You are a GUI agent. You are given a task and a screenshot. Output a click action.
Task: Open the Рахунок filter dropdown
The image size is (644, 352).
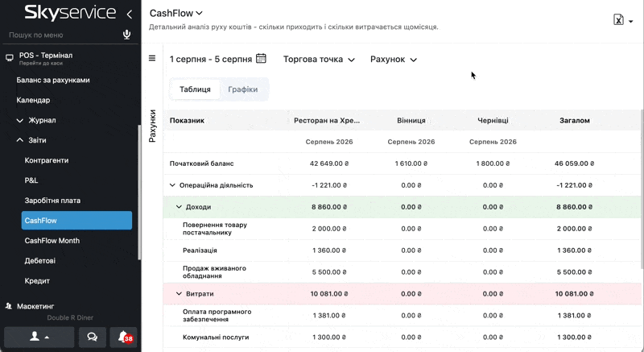(394, 59)
